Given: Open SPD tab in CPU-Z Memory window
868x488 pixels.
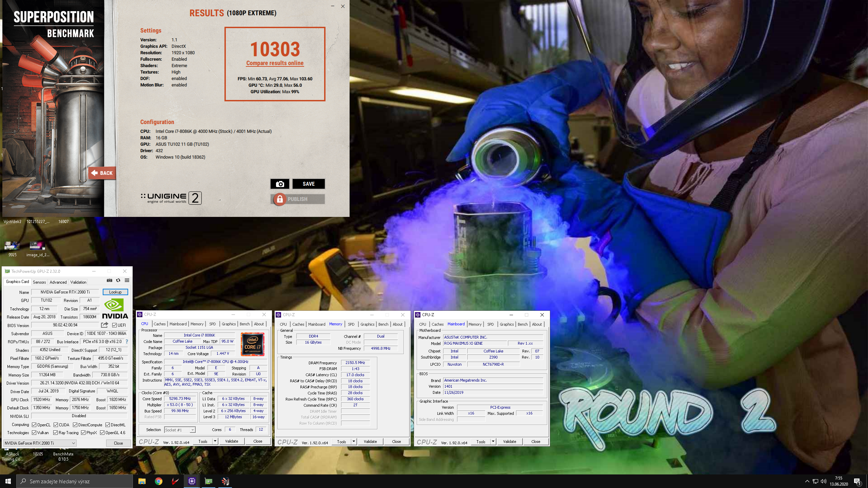Looking at the screenshot, I should point(351,324).
